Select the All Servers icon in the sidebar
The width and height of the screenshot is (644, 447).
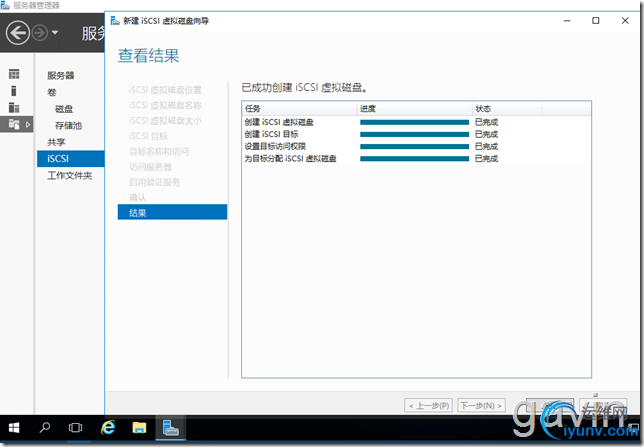[14, 108]
